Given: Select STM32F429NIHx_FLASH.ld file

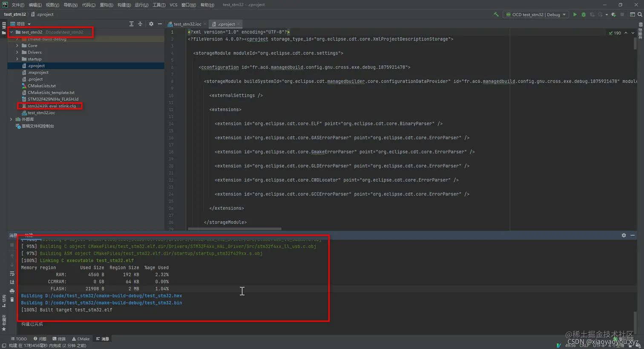Looking at the screenshot, I should click(53, 99).
